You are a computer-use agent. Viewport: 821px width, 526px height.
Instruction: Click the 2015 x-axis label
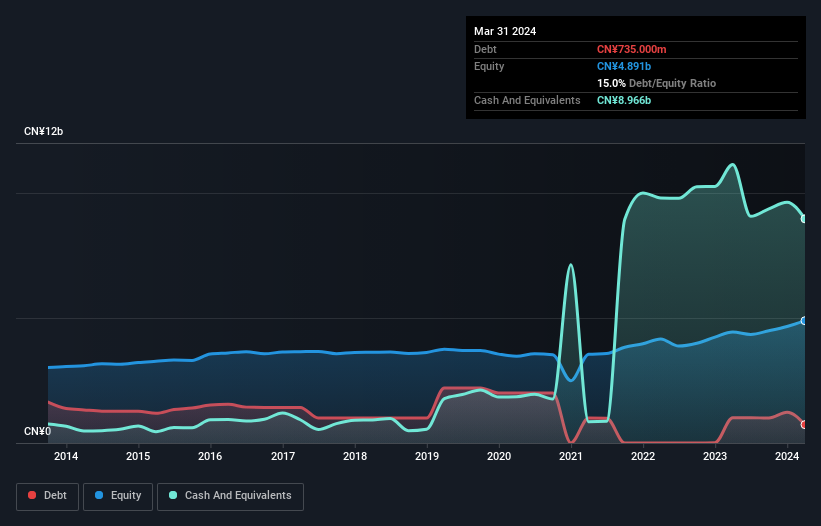(138, 456)
